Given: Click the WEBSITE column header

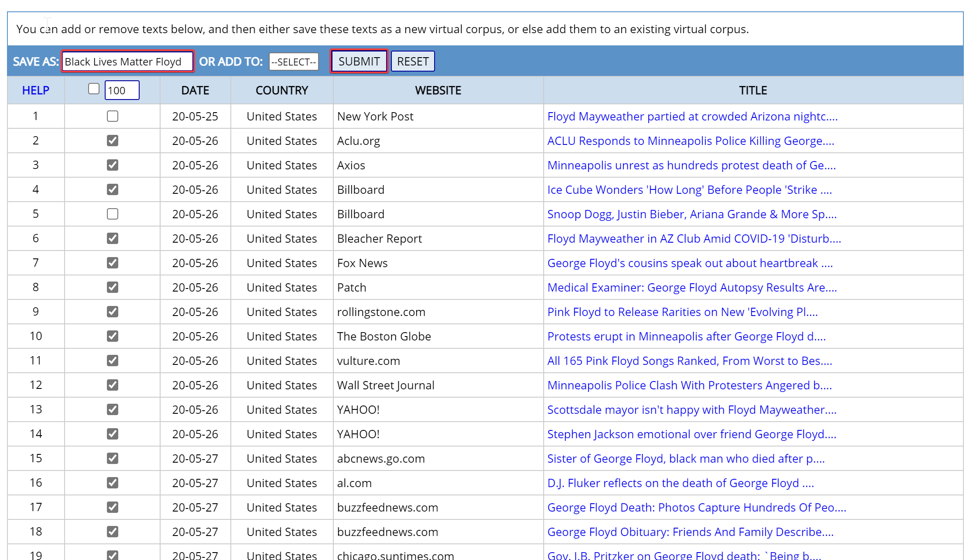Looking at the screenshot, I should click(438, 90).
